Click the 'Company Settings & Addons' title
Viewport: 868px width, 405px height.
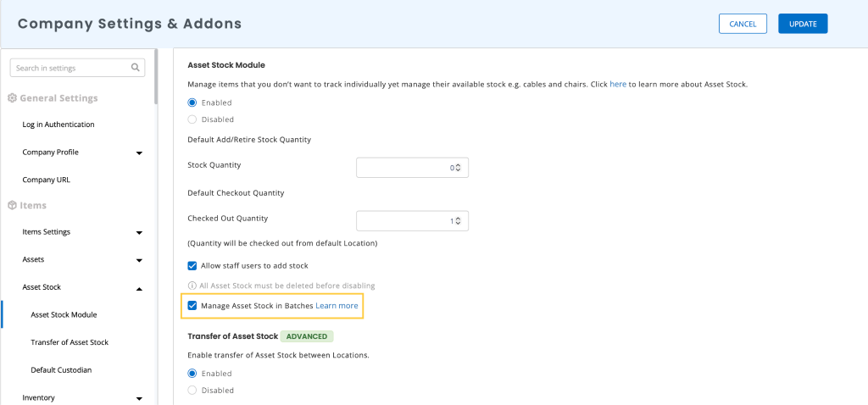(130, 24)
